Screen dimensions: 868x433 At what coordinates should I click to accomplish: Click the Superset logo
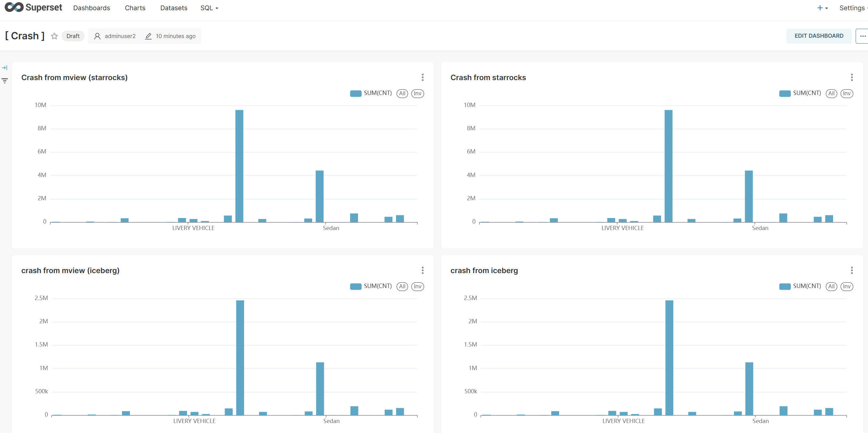point(33,7)
